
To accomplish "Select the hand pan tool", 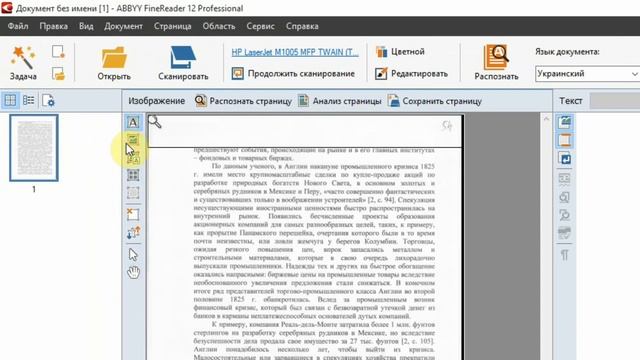I will click(133, 272).
